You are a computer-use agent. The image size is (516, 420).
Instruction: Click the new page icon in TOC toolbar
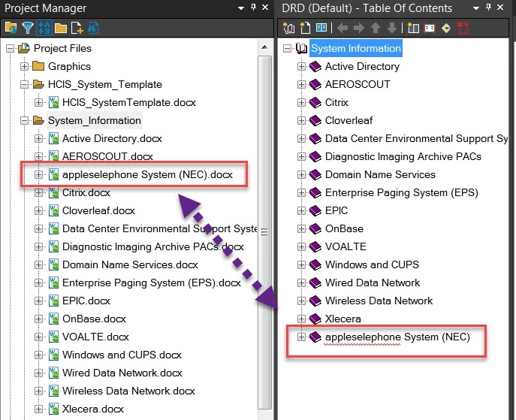click(x=305, y=29)
